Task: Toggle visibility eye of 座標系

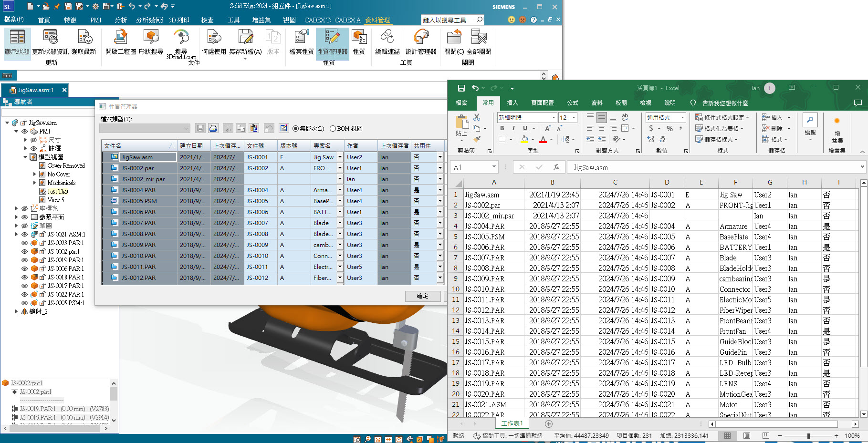Action: tap(24, 208)
